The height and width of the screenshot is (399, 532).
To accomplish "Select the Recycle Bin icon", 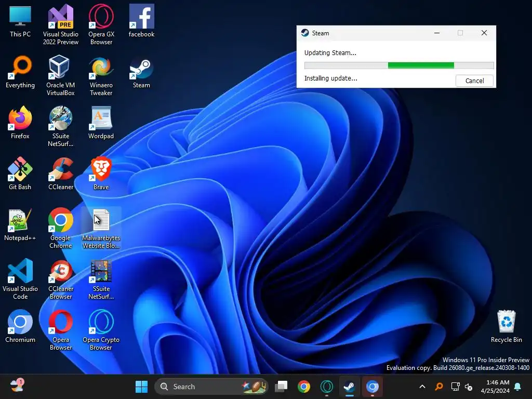I will point(506,326).
